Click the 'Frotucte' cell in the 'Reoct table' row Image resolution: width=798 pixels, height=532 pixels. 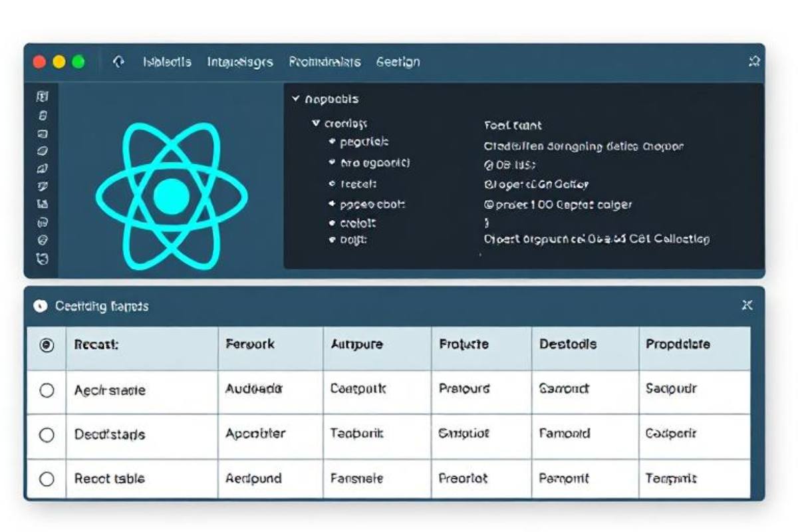(481, 479)
